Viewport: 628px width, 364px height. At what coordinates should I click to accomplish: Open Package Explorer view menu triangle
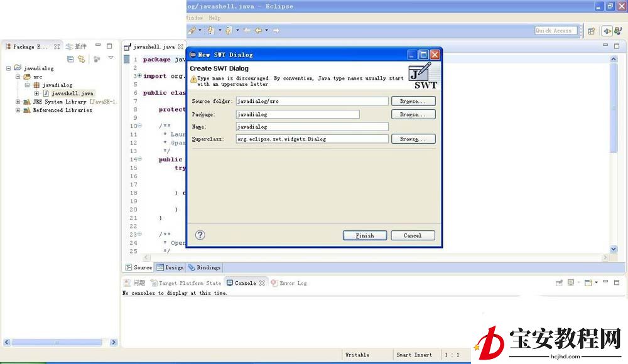[111, 58]
